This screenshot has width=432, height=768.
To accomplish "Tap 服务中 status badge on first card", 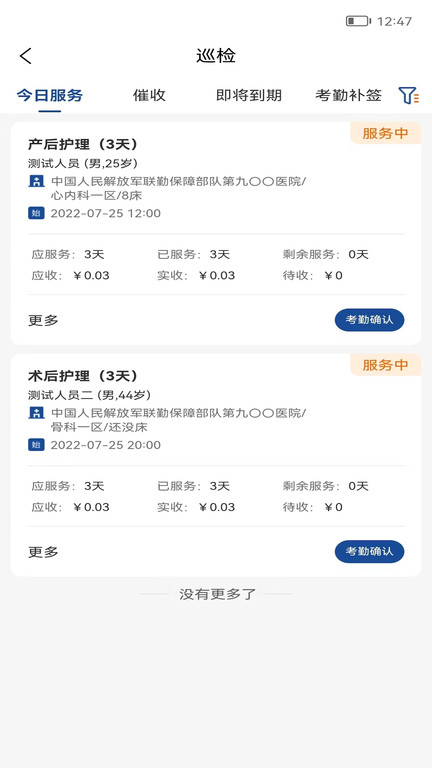I will point(385,133).
